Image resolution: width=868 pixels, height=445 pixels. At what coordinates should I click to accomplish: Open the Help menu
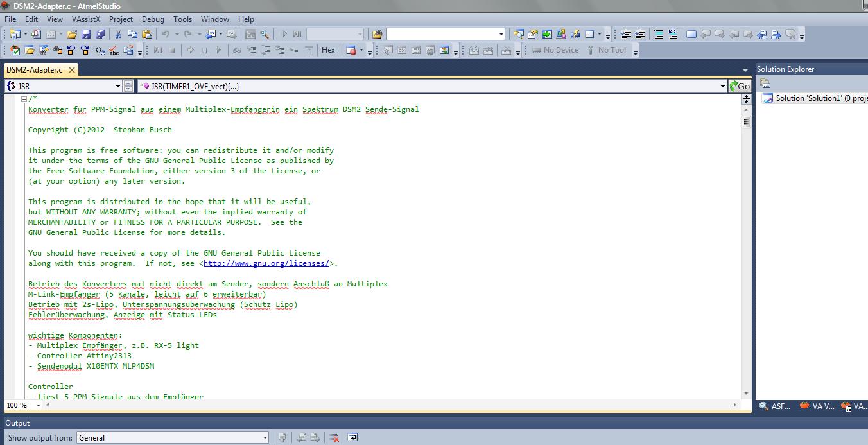[246, 19]
